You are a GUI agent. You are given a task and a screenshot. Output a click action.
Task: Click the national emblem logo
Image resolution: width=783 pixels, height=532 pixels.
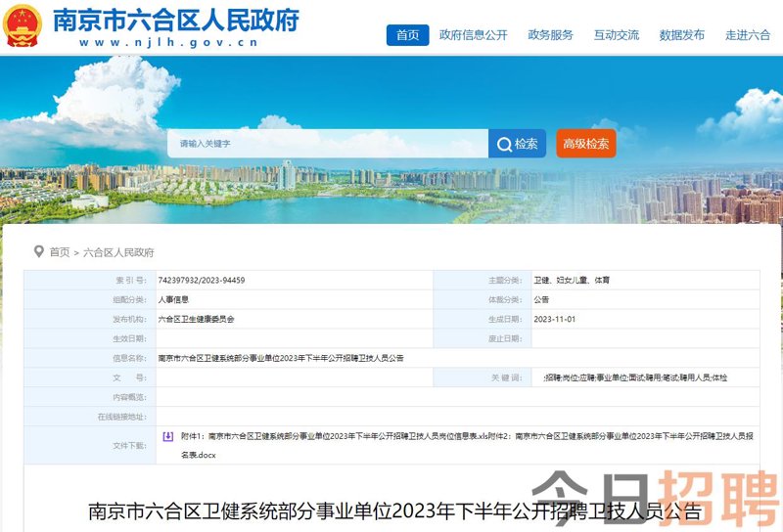point(22,25)
